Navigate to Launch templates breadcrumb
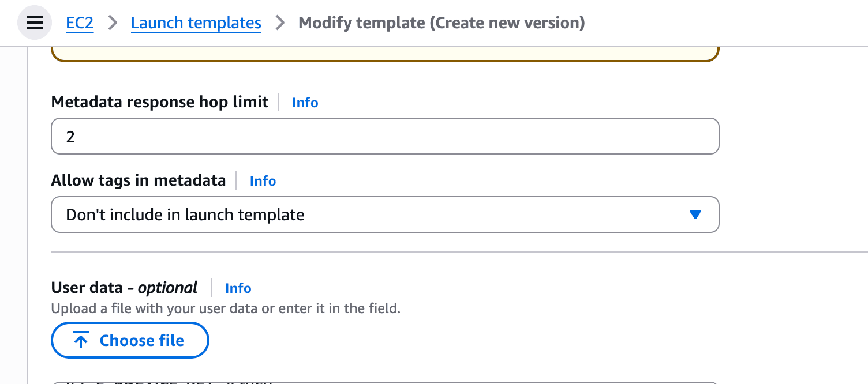868x384 pixels. (196, 23)
